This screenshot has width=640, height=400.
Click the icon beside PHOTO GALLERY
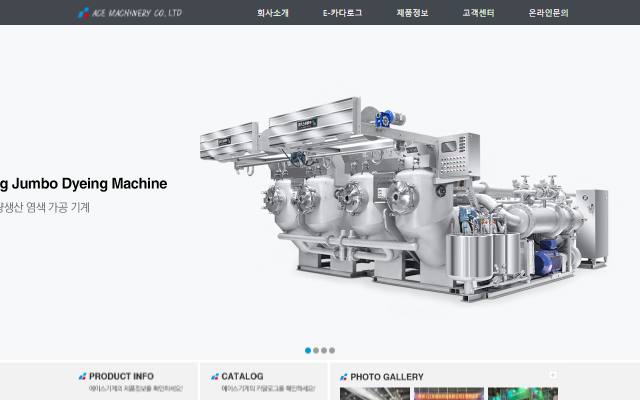344,377
